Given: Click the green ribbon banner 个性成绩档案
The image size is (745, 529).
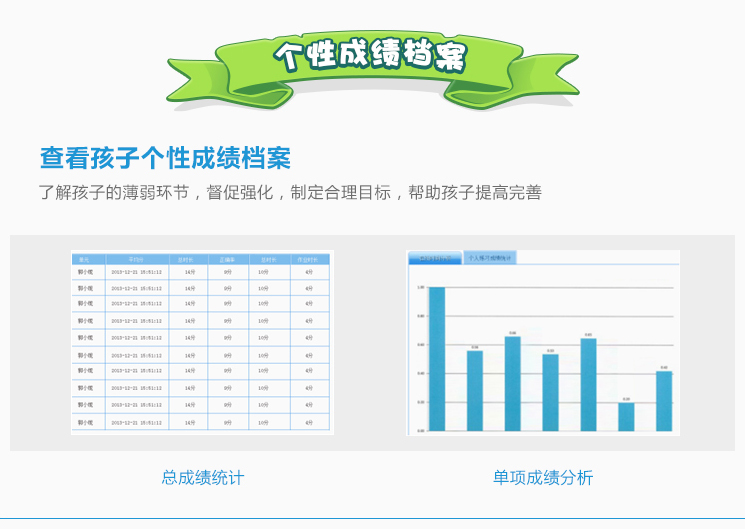Looking at the screenshot, I should (x=371, y=57).
